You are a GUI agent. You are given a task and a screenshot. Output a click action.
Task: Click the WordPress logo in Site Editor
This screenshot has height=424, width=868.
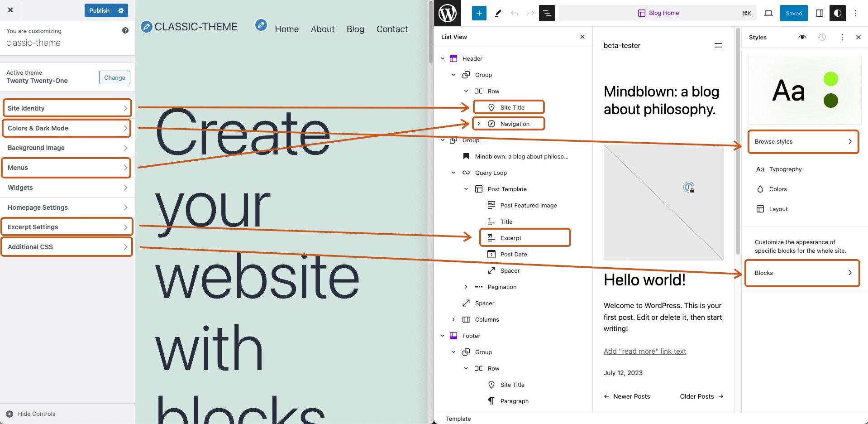448,13
